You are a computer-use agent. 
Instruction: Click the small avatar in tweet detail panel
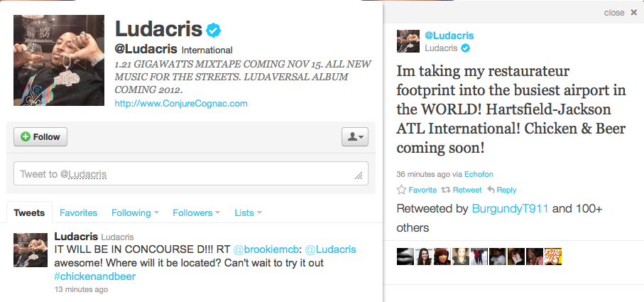click(408, 41)
